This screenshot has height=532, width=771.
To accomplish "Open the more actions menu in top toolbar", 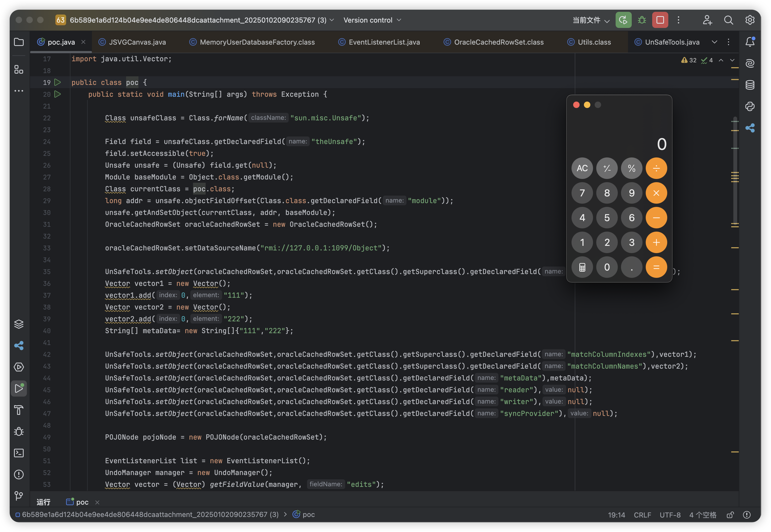I will (678, 20).
